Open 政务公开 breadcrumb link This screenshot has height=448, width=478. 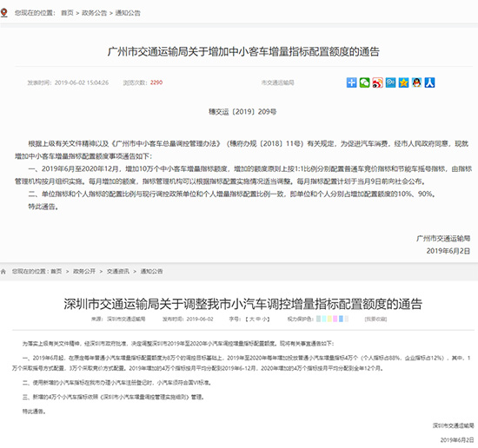click(x=84, y=271)
